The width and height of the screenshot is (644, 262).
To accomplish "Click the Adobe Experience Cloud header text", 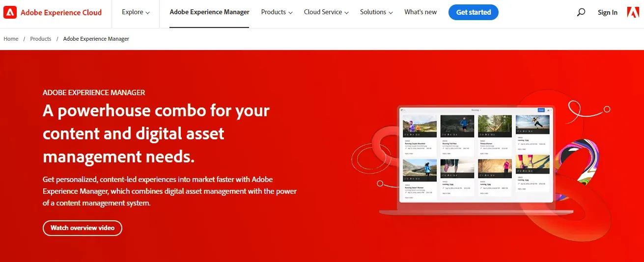I will pos(61,12).
